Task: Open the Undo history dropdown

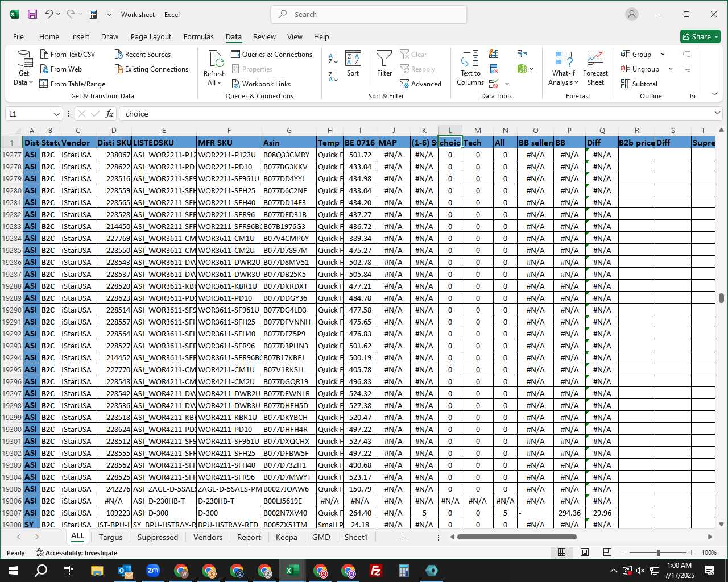Action: [x=58, y=14]
